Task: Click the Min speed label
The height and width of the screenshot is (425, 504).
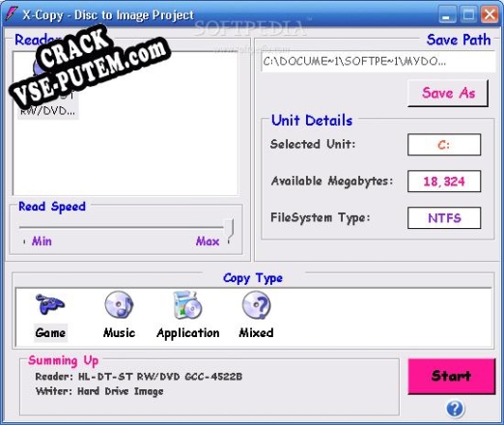Action: tap(42, 241)
